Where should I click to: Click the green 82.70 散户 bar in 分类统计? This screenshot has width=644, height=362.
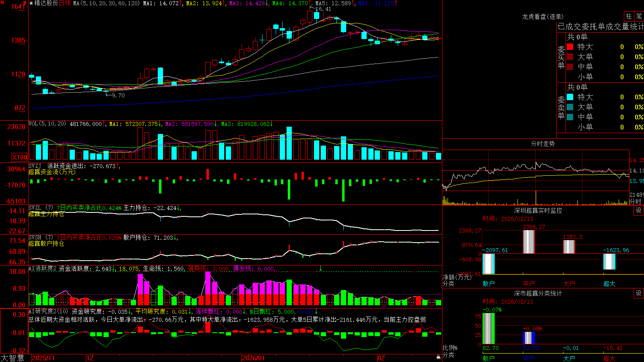tap(489, 329)
